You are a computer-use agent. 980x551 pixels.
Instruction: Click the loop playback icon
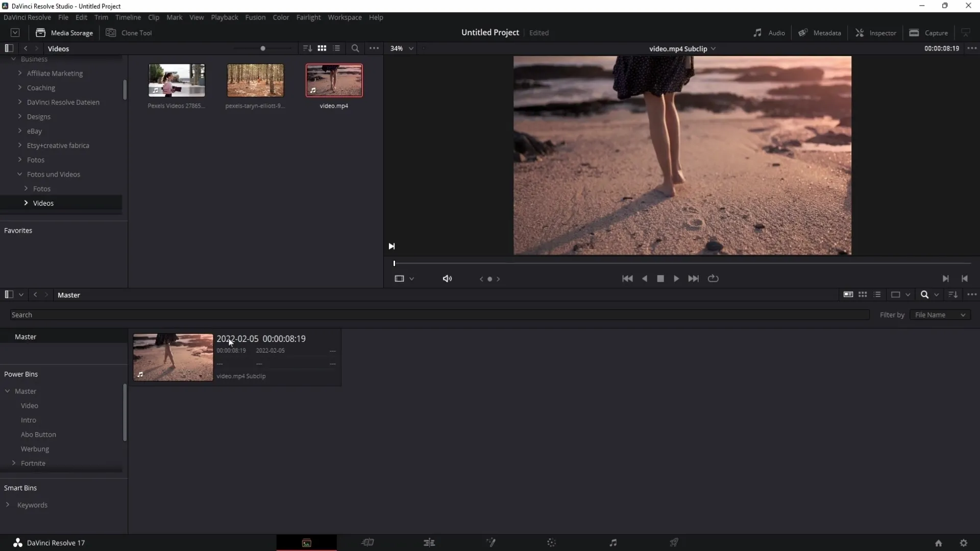pos(713,279)
